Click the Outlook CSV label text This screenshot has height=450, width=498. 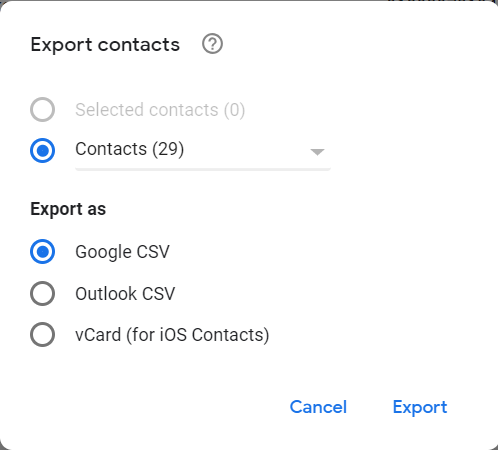click(125, 294)
